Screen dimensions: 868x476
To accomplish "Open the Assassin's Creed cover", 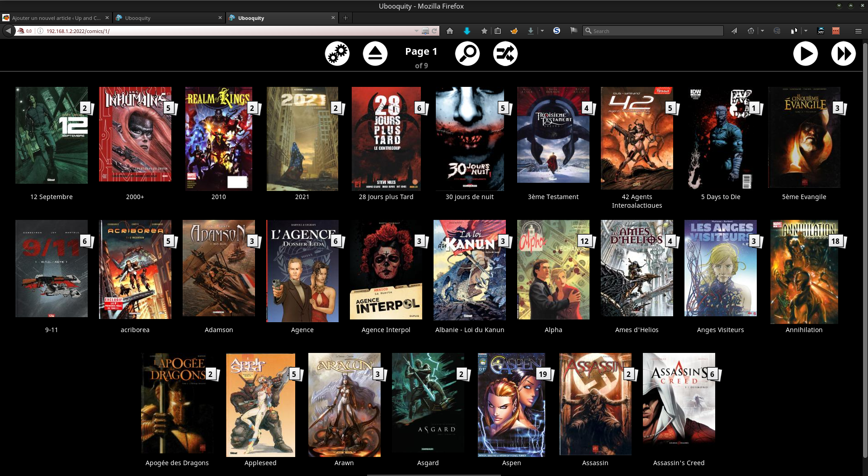I will [x=679, y=400].
